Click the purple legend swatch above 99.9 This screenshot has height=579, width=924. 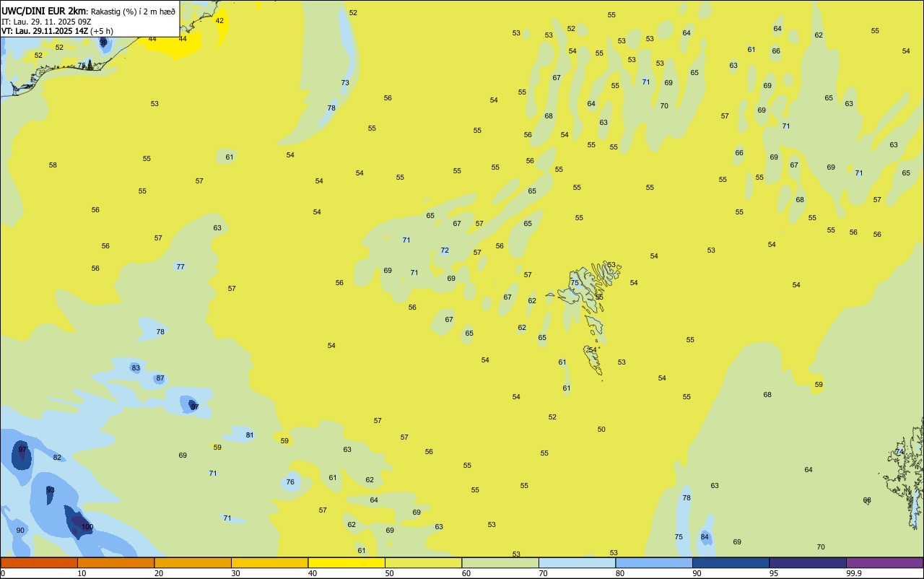[x=884, y=562]
